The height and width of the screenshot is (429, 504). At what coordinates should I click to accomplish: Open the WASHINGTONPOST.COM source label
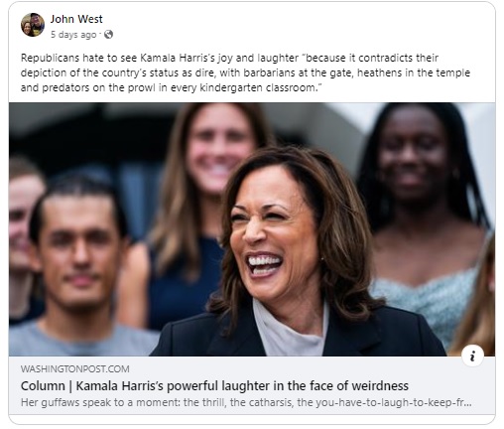75,368
